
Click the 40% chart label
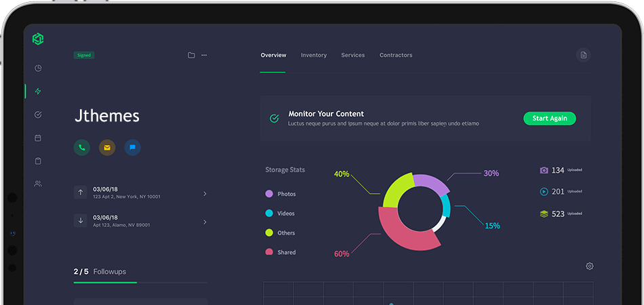coord(342,174)
